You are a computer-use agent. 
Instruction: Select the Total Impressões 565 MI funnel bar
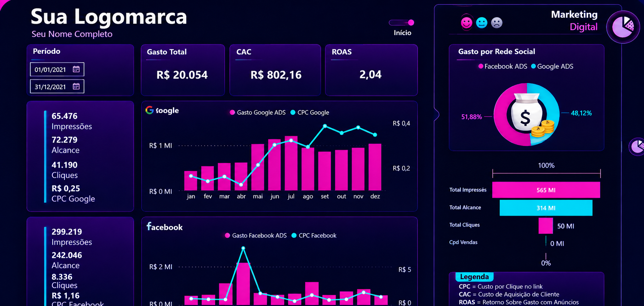(x=546, y=190)
